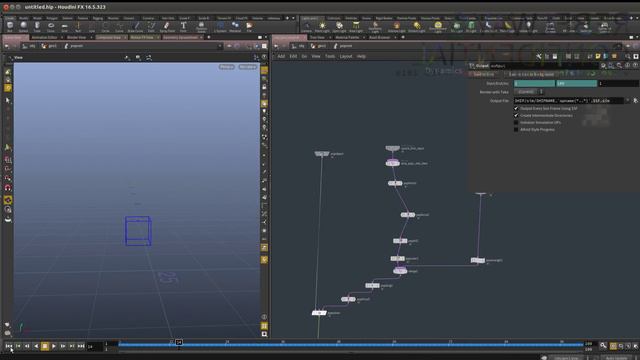Select the Draw Curve shelf tool
Image resolution: width=640 pixels, height=360 pixels.
pyautogui.click(x=136, y=27)
